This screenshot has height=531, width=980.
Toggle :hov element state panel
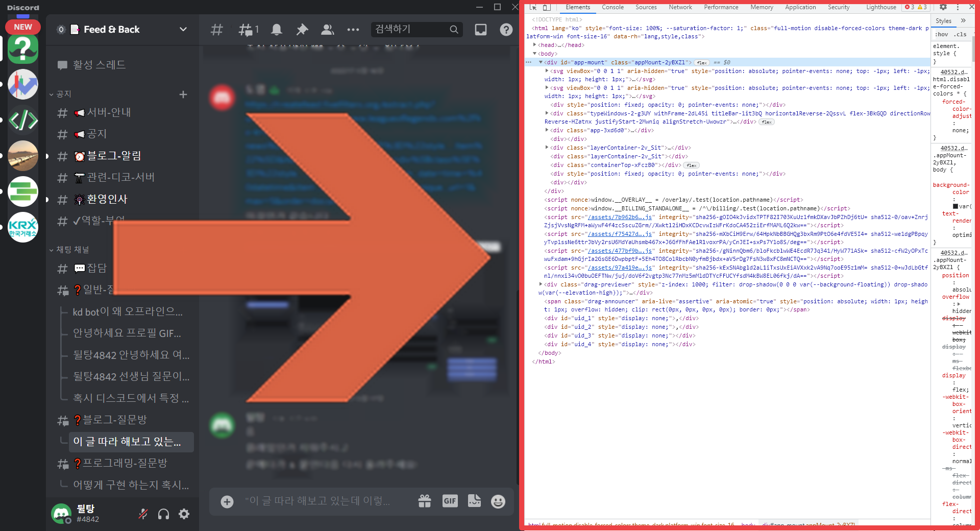(942, 34)
